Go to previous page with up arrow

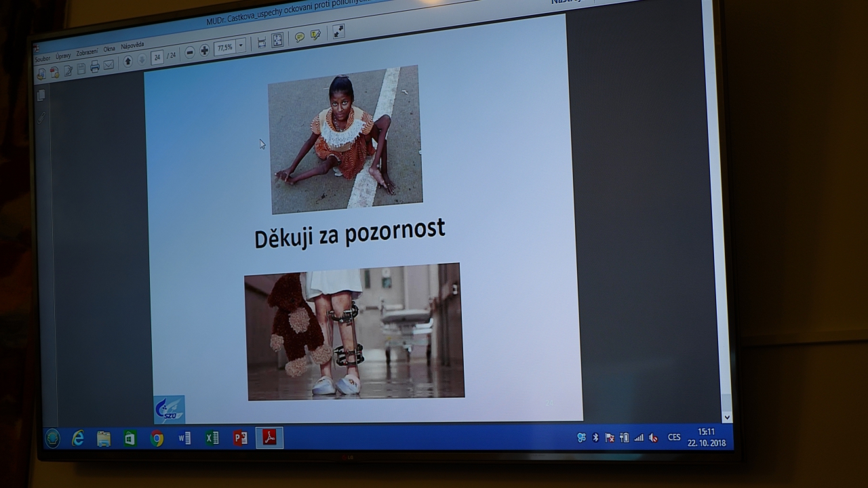click(x=127, y=62)
